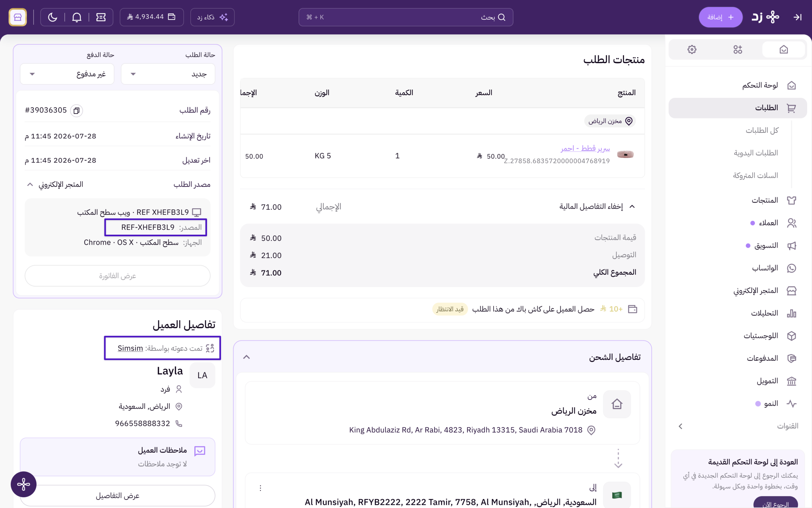Collapse إخفاء التفاصيل المالية section
The width and height of the screenshot is (812, 508).
pos(597,206)
